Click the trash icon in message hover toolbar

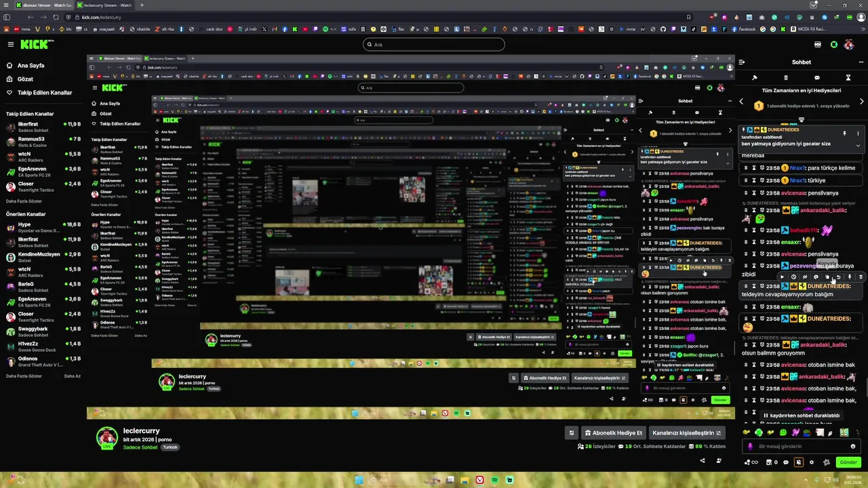pos(861,277)
